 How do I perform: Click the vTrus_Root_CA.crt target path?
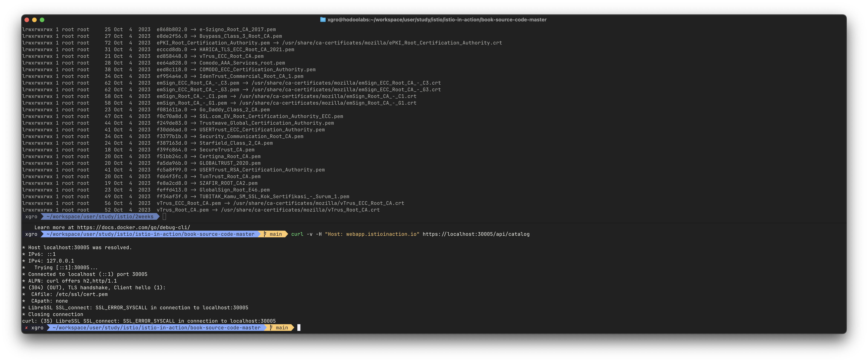(x=300, y=210)
